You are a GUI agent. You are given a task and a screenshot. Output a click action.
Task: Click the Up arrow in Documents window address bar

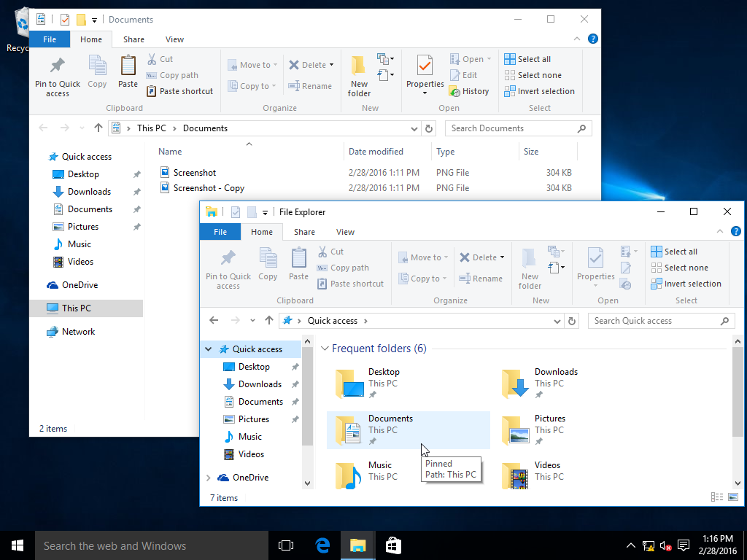tap(98, 128)
